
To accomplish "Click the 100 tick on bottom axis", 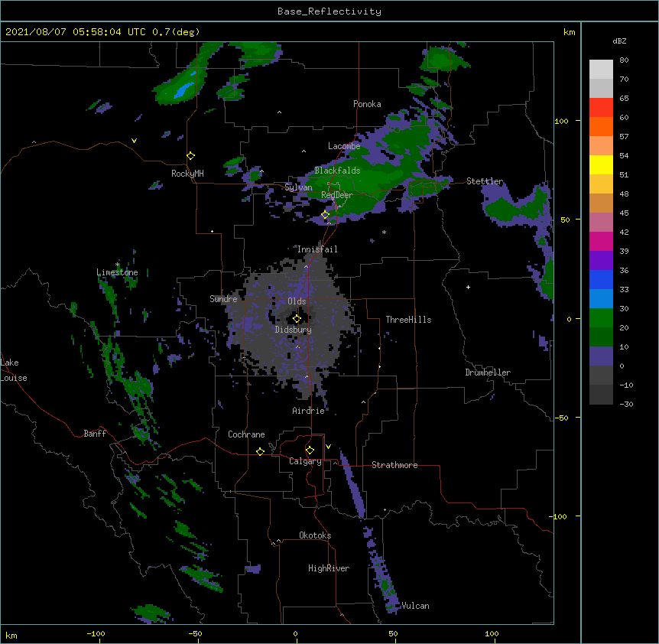I will [492, 633].
